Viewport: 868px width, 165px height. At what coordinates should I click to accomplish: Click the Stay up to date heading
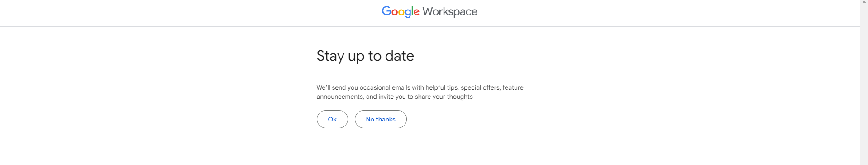pos(365,56)
